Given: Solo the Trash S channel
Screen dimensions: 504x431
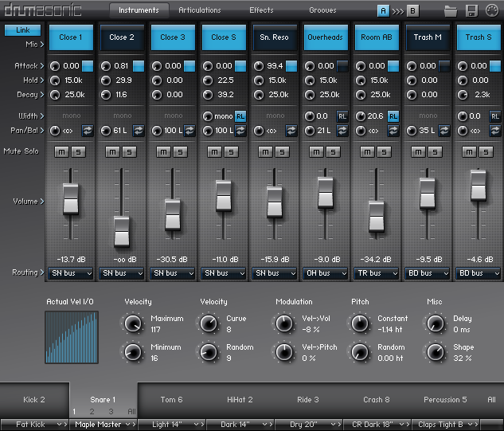Looking at the screenshot, I should [x=486, y=152].
